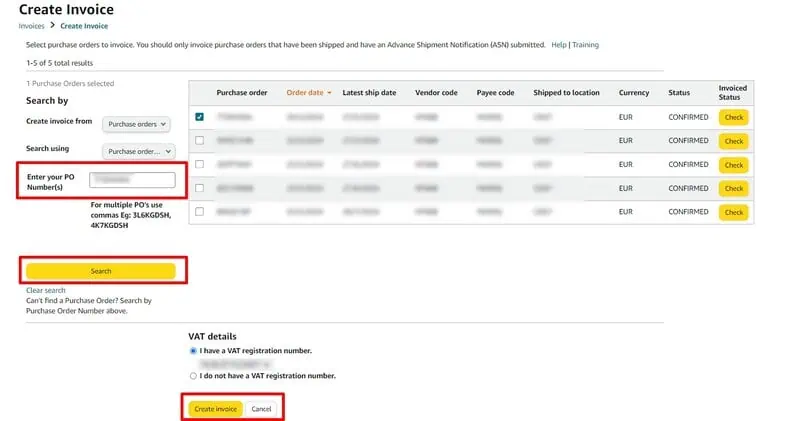Tick the checkbox in the second purchase order row

[x=200, y=140]
